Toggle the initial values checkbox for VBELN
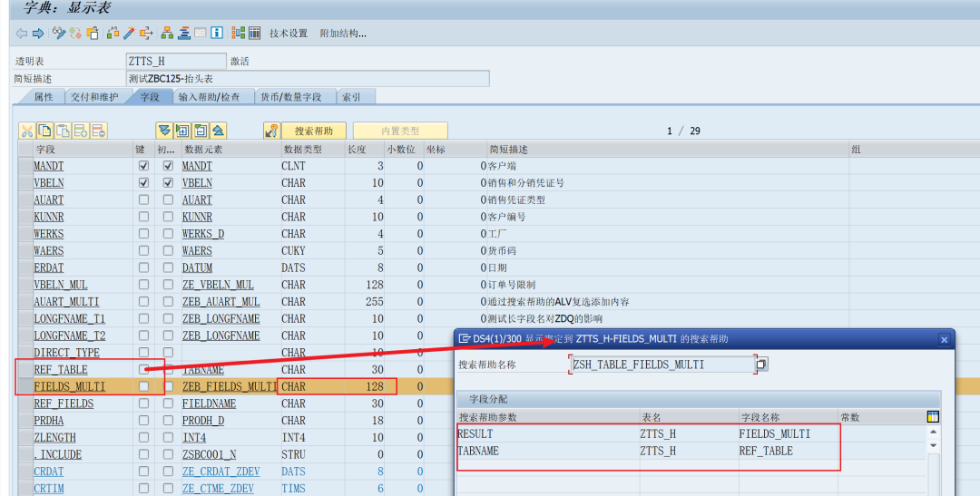The image size is (980, 496). coord(168,183)
